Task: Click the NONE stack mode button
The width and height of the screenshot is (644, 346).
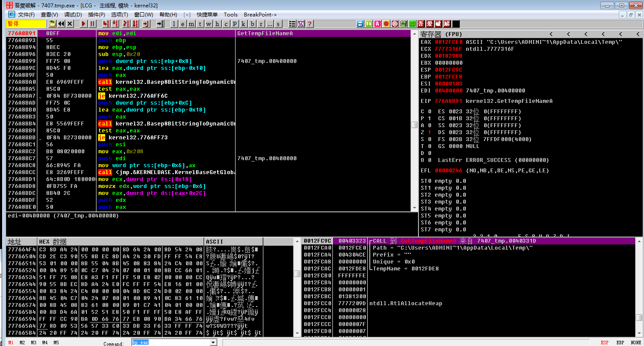Action: [636, 343]
